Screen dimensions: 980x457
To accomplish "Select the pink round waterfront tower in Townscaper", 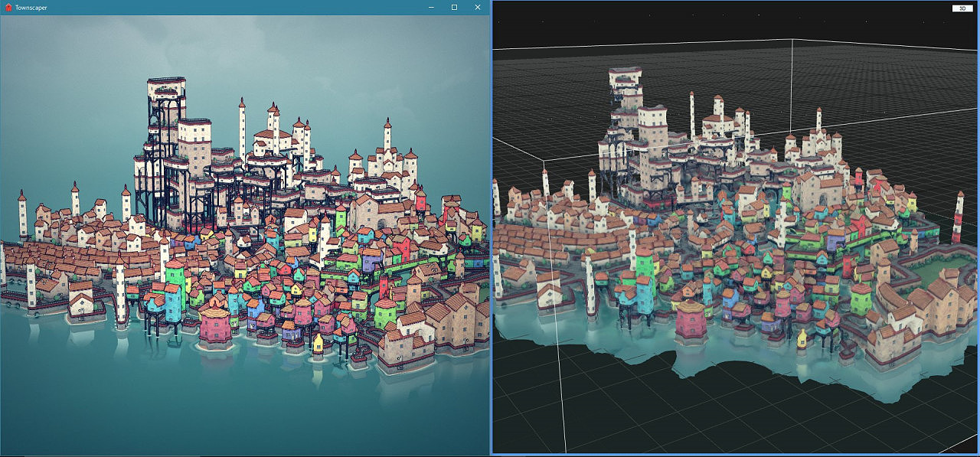I will 215,325.
